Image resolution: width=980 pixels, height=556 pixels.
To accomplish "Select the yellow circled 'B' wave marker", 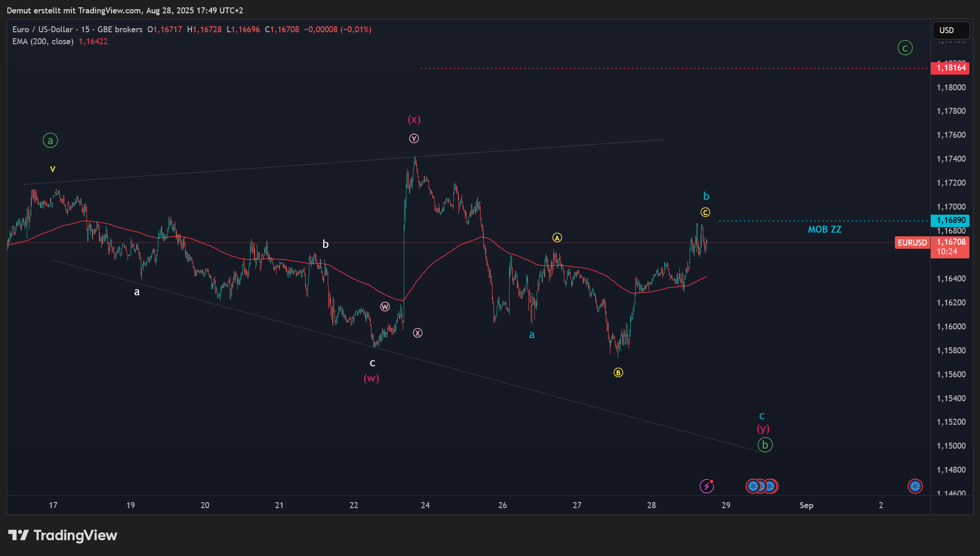I will pos(618,373).
